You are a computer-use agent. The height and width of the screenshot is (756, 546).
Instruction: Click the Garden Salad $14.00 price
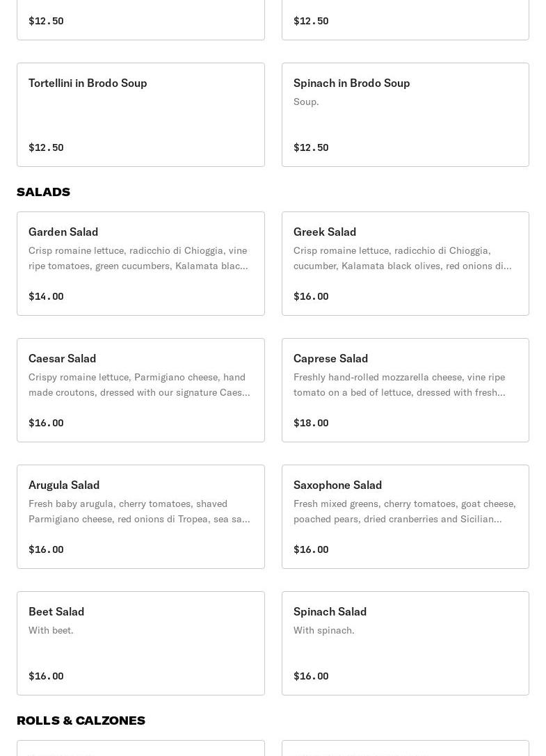point(46,296)
